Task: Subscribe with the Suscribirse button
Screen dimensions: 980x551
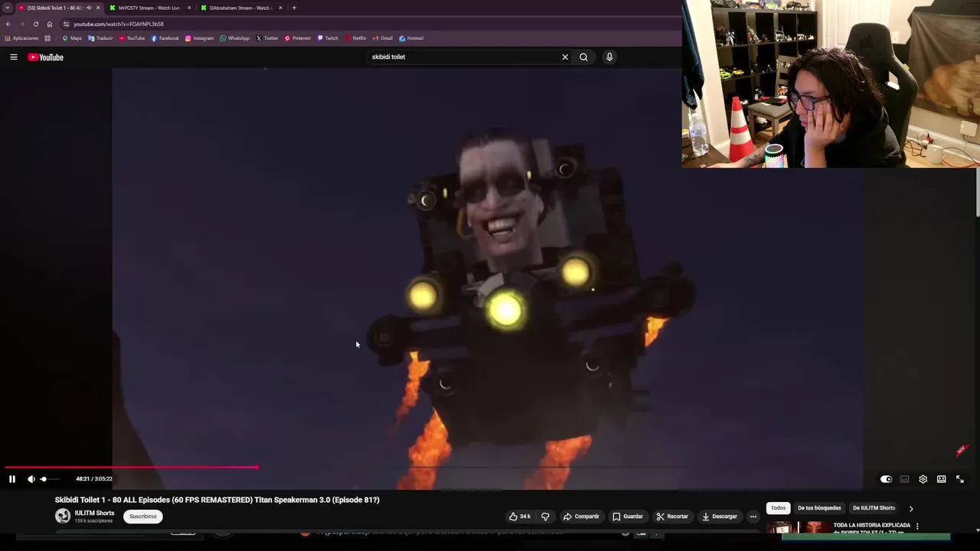Action: pyautogui.click(x=143, y=517)
